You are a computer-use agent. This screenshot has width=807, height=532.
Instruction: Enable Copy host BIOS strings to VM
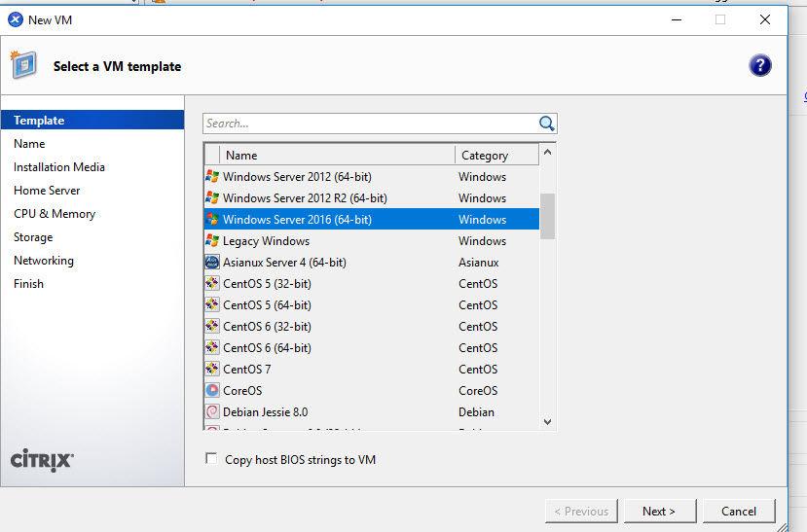coord(211,459)
